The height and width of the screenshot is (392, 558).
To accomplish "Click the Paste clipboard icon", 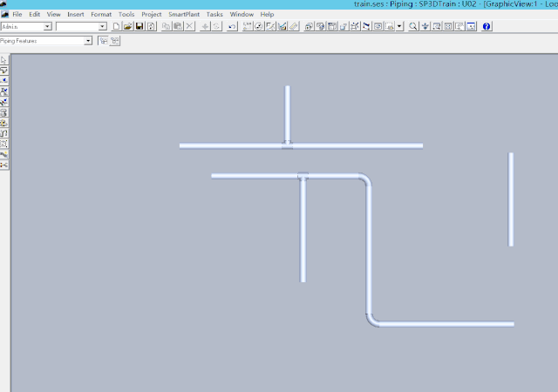I will coord(178,26).
